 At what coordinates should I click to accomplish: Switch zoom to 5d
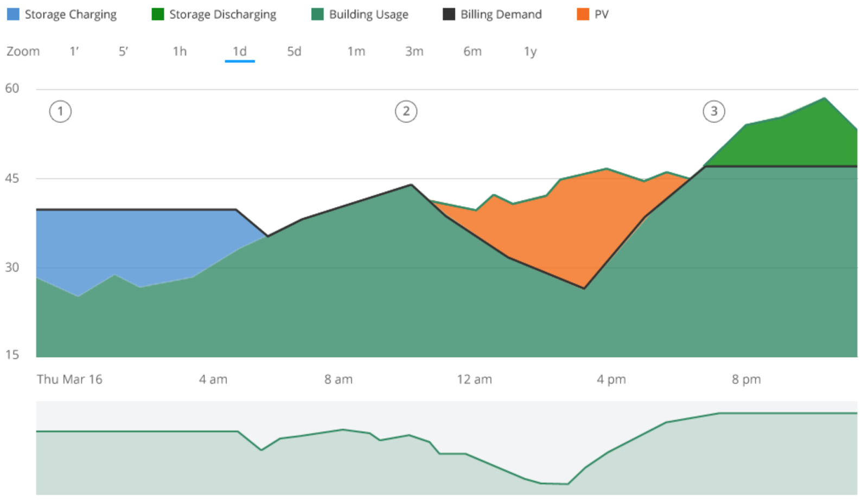coord(294,52)
